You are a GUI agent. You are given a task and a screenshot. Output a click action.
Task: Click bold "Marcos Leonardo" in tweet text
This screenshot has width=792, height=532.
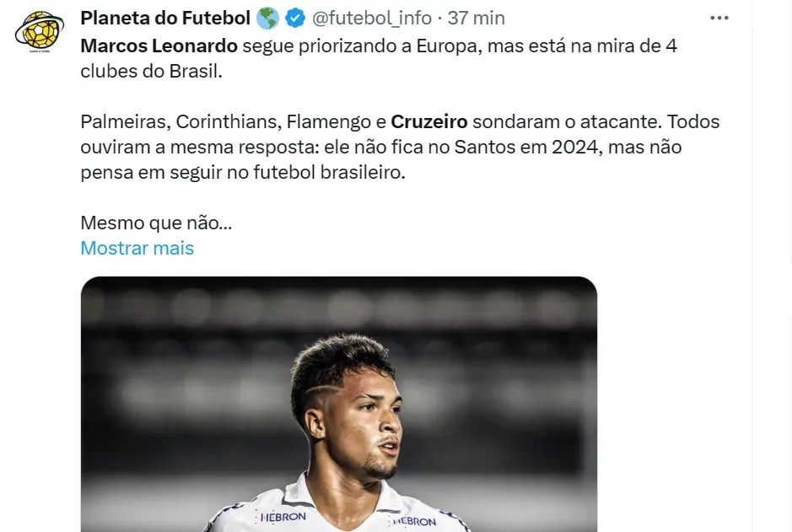coord(159,46)
